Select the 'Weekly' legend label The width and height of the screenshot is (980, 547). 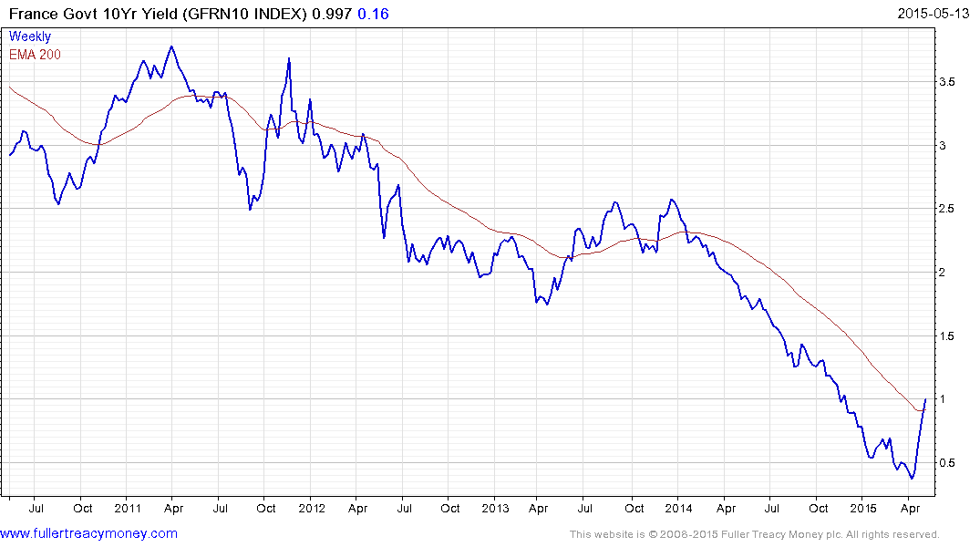click(30, 36)
